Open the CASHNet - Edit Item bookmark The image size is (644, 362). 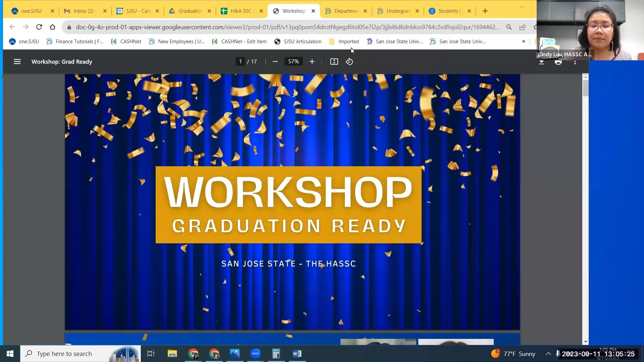pyautogui.click(x=239, y=42)
